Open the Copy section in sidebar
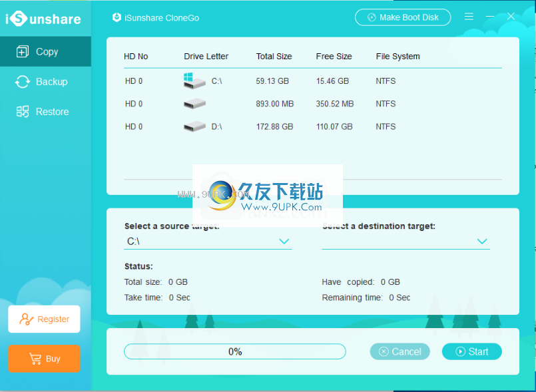The width and height of the screenshot is (536, 392). (45, 52)
